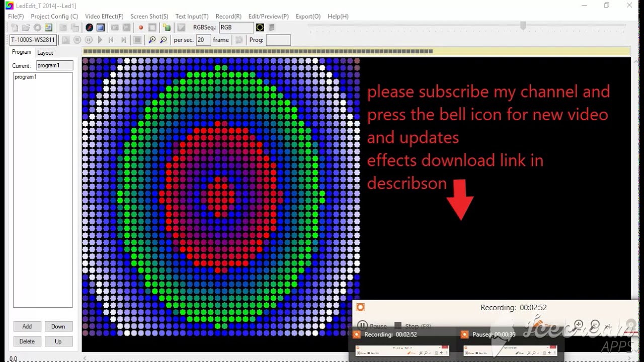Click the blue square toolbar icon
This screenshot has height=362, width=644.
click(100, 28)
